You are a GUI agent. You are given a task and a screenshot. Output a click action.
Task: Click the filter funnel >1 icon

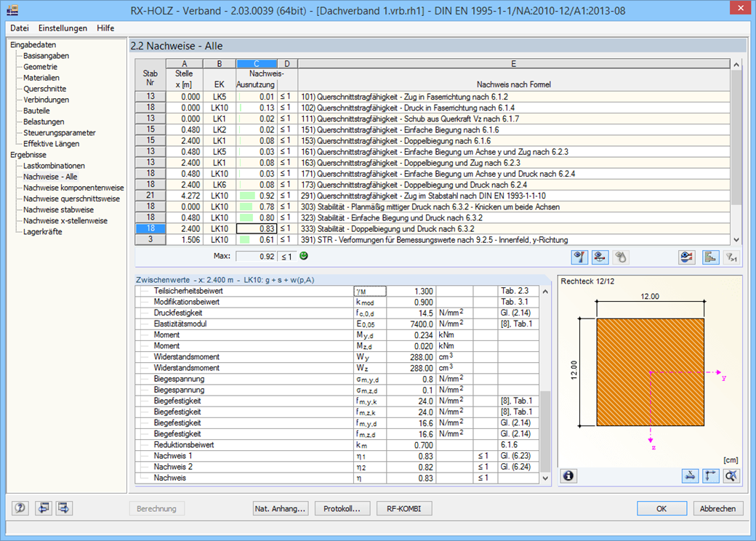pos(731,257)
